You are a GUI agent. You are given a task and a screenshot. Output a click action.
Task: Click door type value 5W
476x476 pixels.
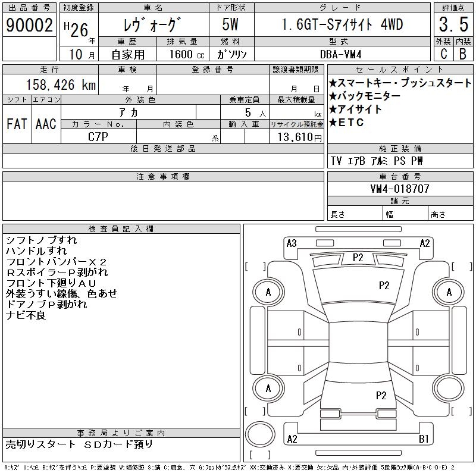click(x=230, y=24)
